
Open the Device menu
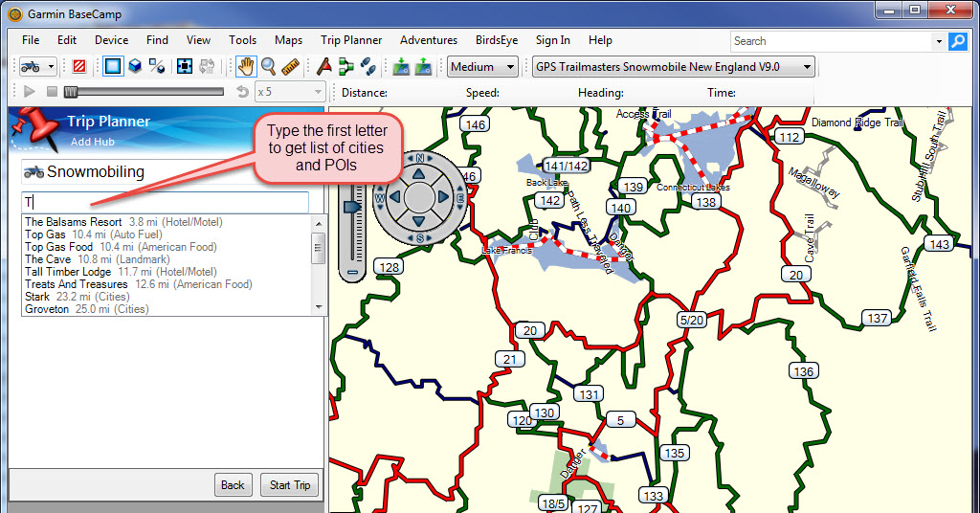click(111, 40)
